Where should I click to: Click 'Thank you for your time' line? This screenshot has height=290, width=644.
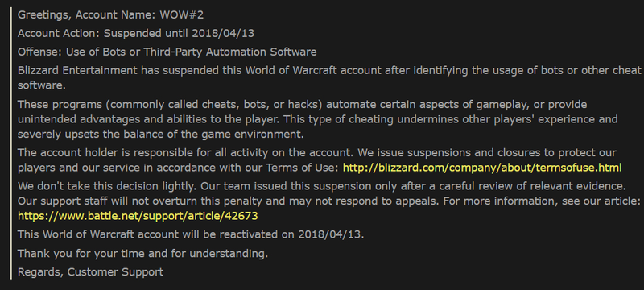click(142, 254)
